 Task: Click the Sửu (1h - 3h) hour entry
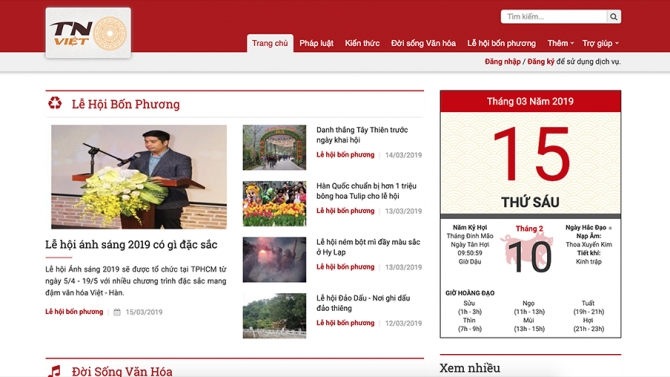[470, 307]
